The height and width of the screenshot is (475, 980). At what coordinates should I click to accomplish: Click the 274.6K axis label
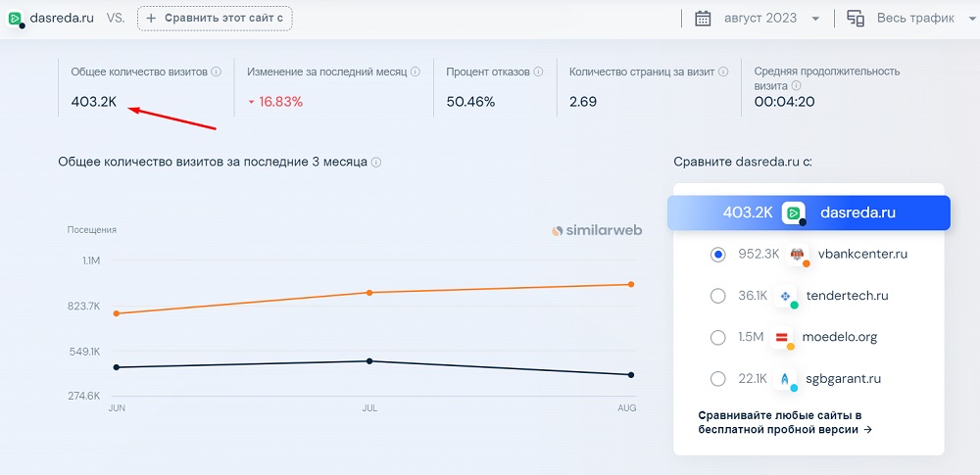(85, 396)
